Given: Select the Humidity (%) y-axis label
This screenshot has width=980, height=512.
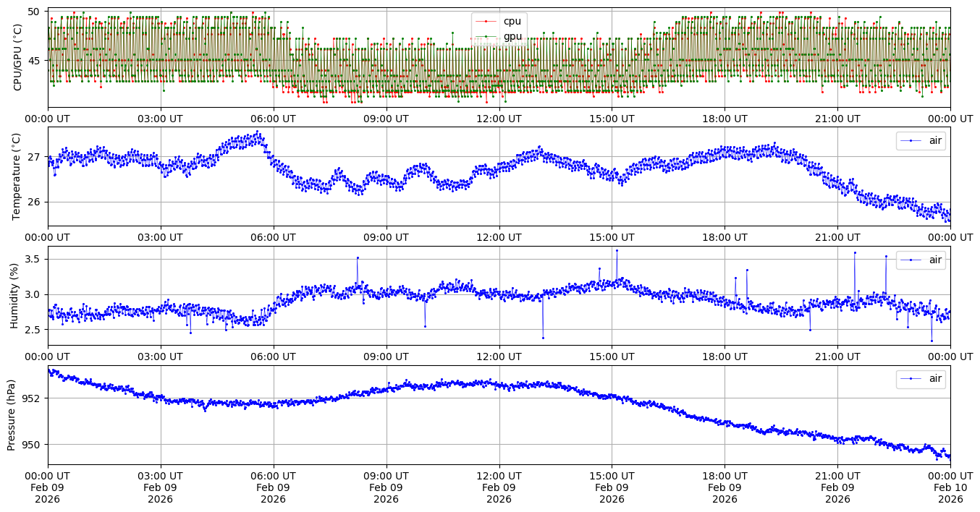Looking at the screenshot, I should (x=14, y=296).
